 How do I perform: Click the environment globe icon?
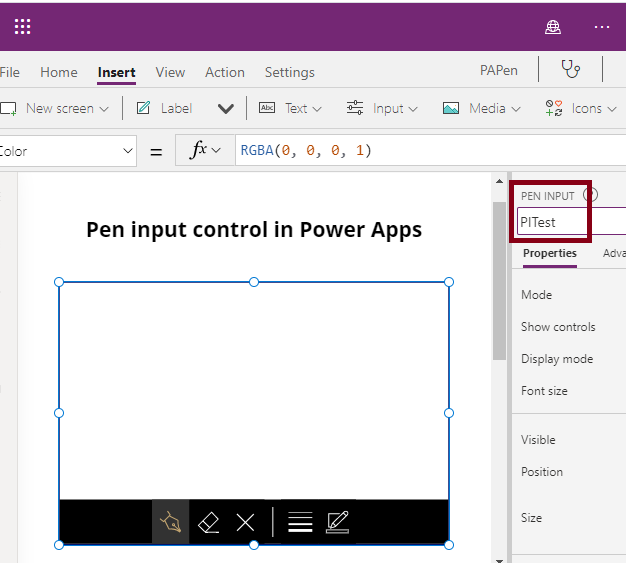(553, 27)
